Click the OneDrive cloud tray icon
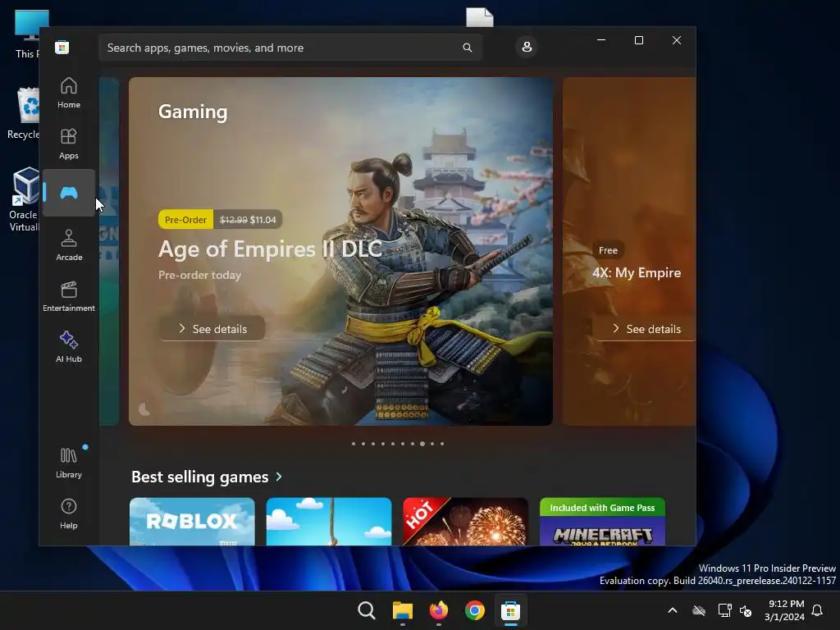 (699, 610)
